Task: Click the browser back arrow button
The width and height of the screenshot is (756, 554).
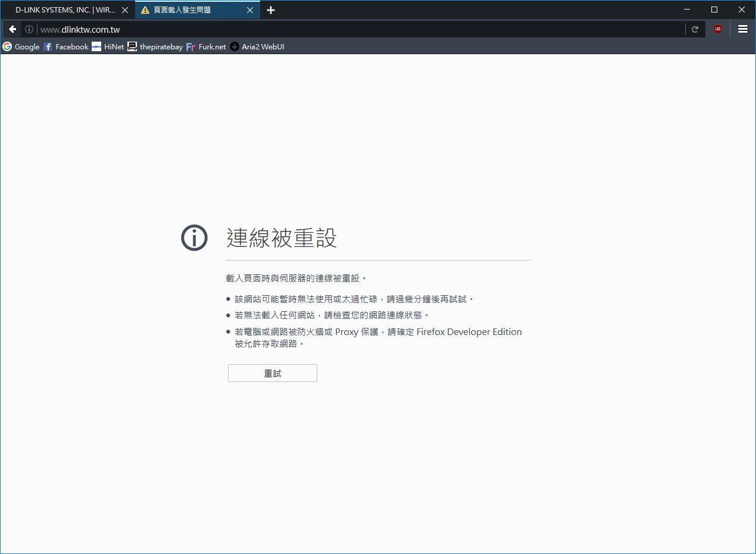Action: coord(13,29)
